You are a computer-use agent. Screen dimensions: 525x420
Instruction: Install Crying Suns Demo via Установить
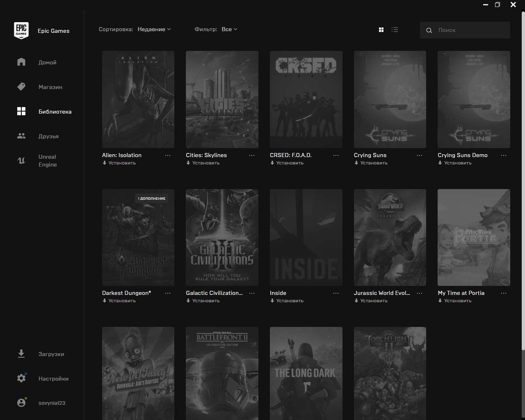pyautogui.click(x=455, y=163)
